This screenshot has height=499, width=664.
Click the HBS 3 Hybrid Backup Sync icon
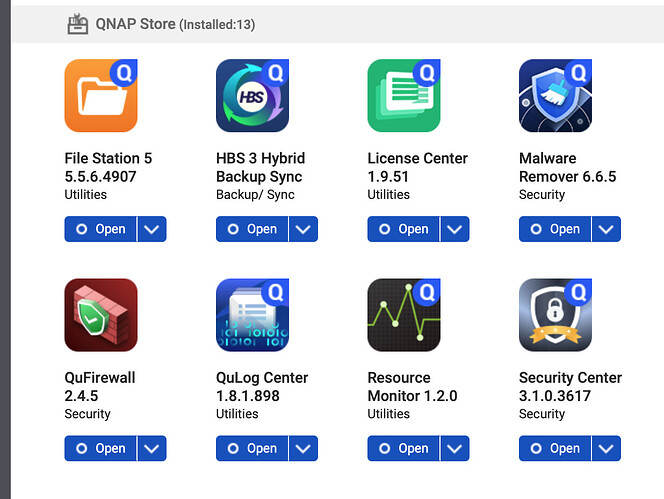click(x=252, y=96)
